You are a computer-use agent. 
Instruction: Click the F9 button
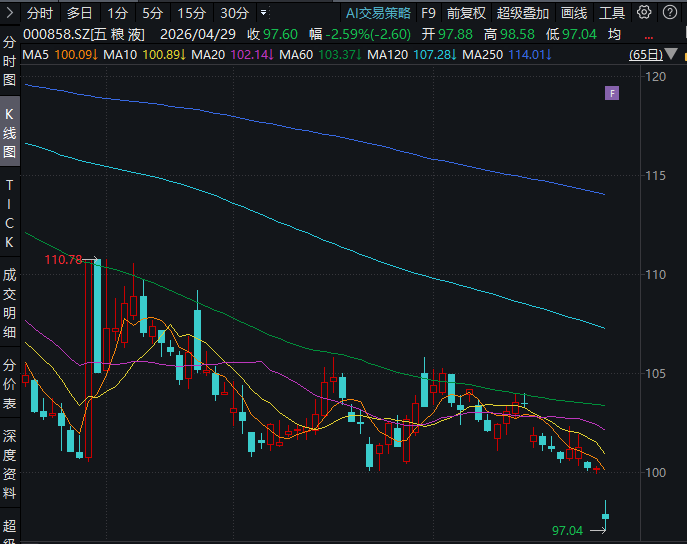click(x=428, y=13)
